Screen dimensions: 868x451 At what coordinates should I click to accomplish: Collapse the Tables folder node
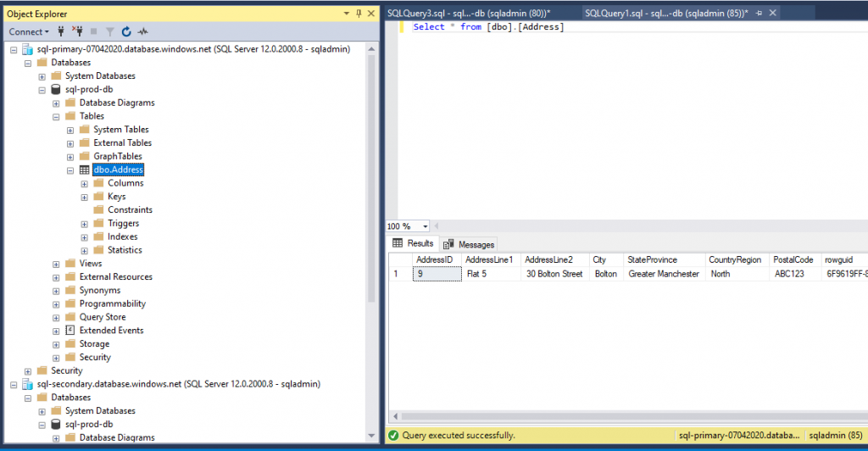point(56,117)
